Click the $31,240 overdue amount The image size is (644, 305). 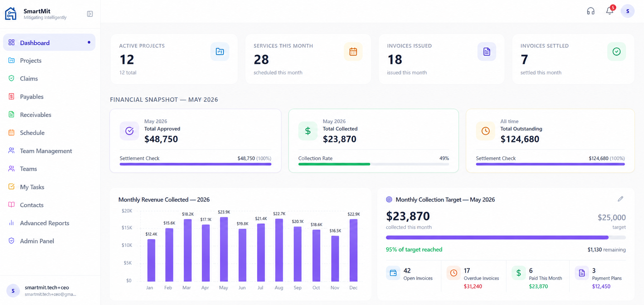tap(473, 286)
